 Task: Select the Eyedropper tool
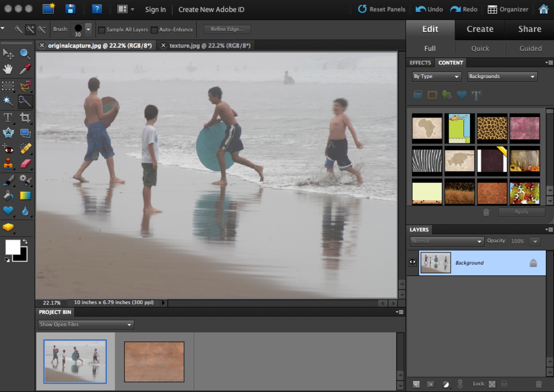coord(25,69)
